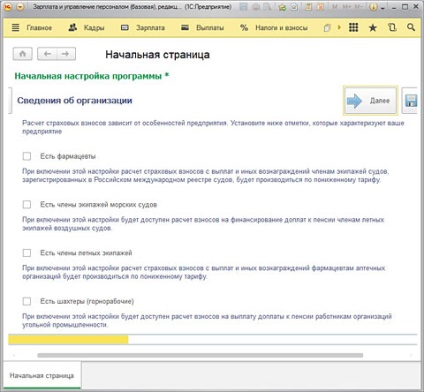
Task: Click the Далее button
Action: (370, 100)
